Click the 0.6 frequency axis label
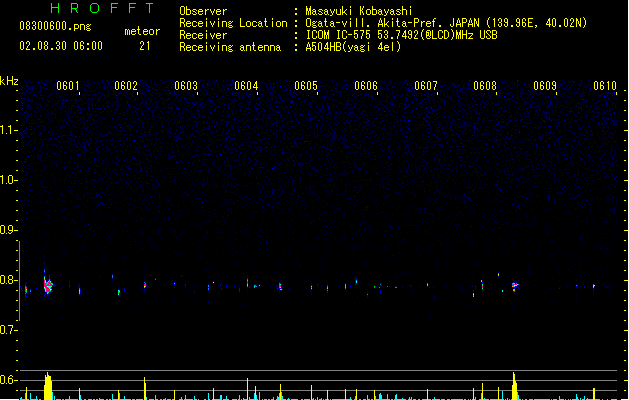 [8, 380]
